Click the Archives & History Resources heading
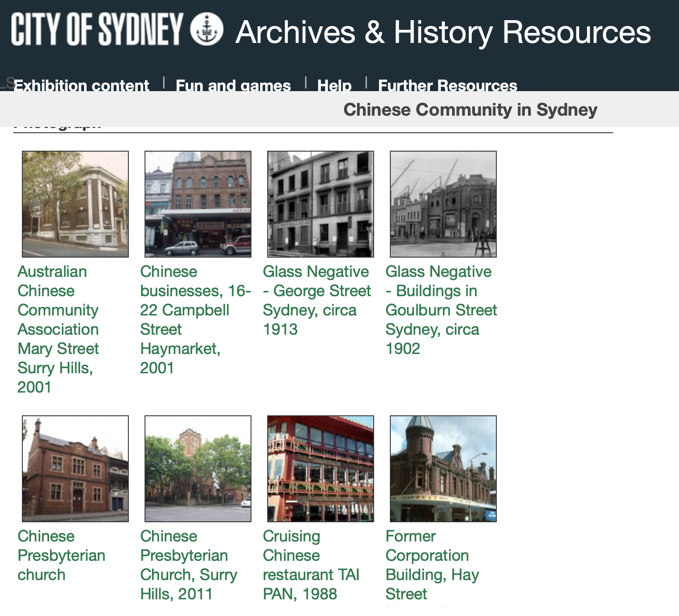Image resolution: width=679 pixels, height=616 pixels. [x=443, y=32]
